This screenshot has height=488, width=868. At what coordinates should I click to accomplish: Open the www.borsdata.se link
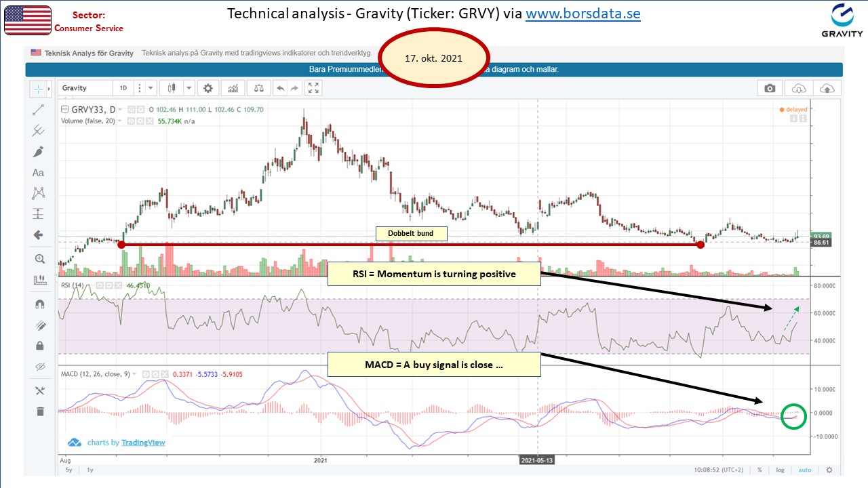583,14
